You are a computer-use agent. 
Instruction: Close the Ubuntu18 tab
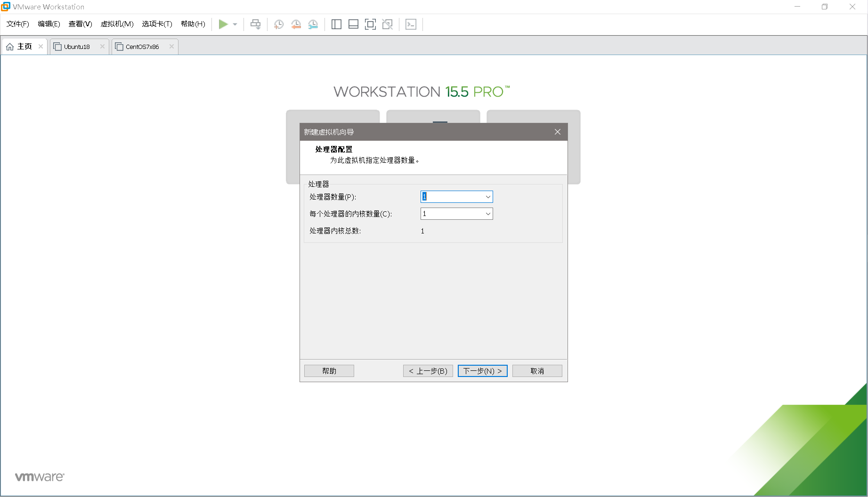(x=102, y=46)
